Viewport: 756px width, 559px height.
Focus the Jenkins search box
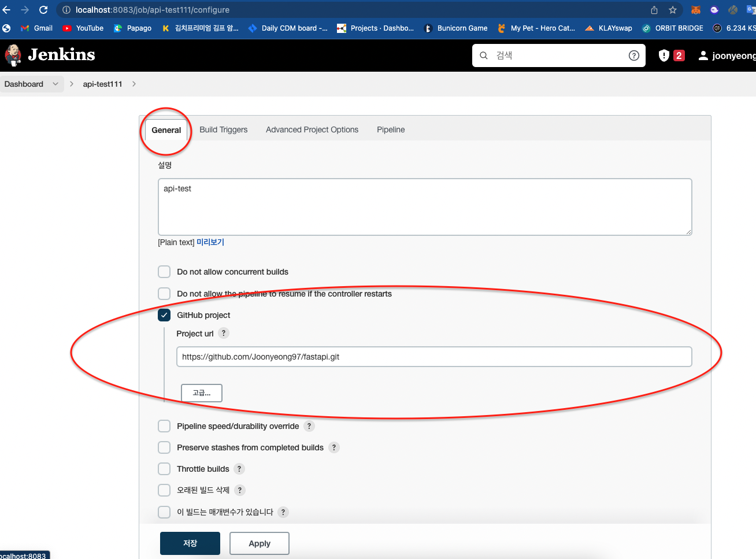coord(558,55)
